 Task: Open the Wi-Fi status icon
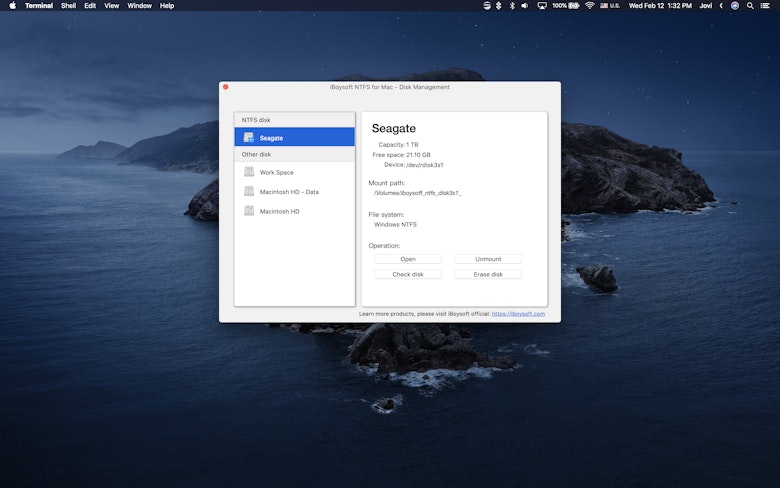pos(590,5)
